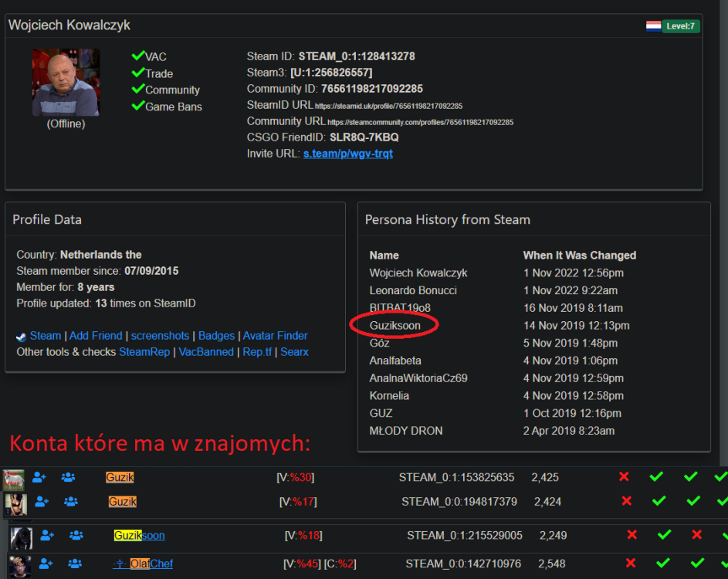Click the When It Was Changed column header

tap(580, 256)
